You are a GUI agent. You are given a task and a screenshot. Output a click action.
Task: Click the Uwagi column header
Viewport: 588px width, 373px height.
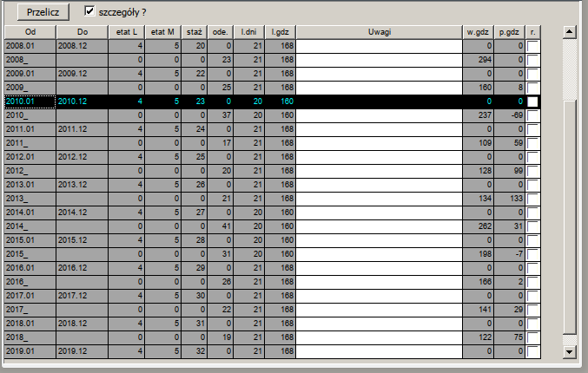point(379,32)
